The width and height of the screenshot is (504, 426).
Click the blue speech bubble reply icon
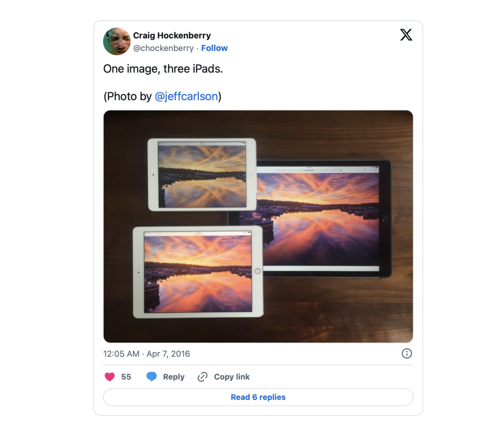[x=152, y=377]
